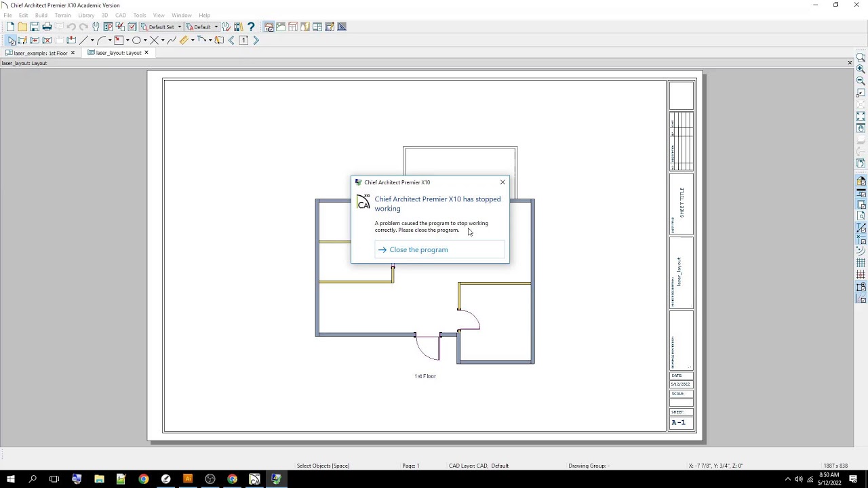868x488 pixels.
Task: Open the Default Set dropdown
Action: click(161, 26)
